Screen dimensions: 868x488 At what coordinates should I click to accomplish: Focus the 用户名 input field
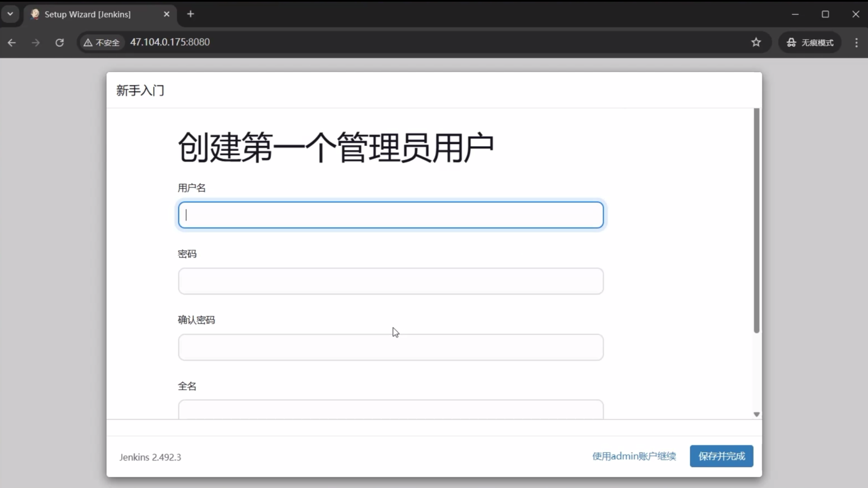click(x=391, y=215)
